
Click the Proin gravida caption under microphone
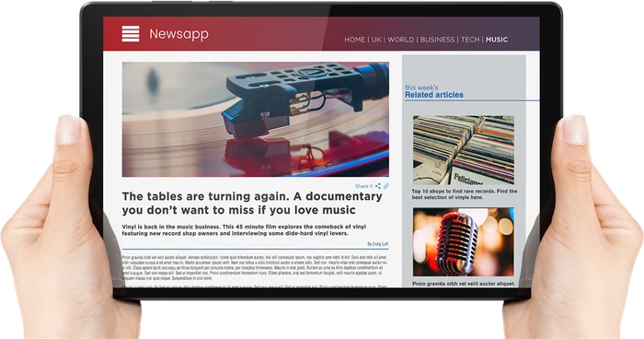click(x=464, y=284)
